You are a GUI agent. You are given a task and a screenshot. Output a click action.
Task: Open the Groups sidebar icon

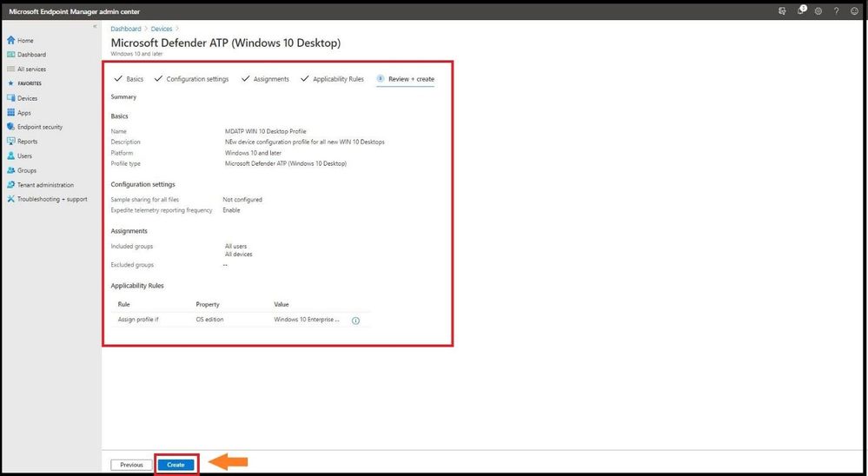pyautogui.click(x=11, y=170)
